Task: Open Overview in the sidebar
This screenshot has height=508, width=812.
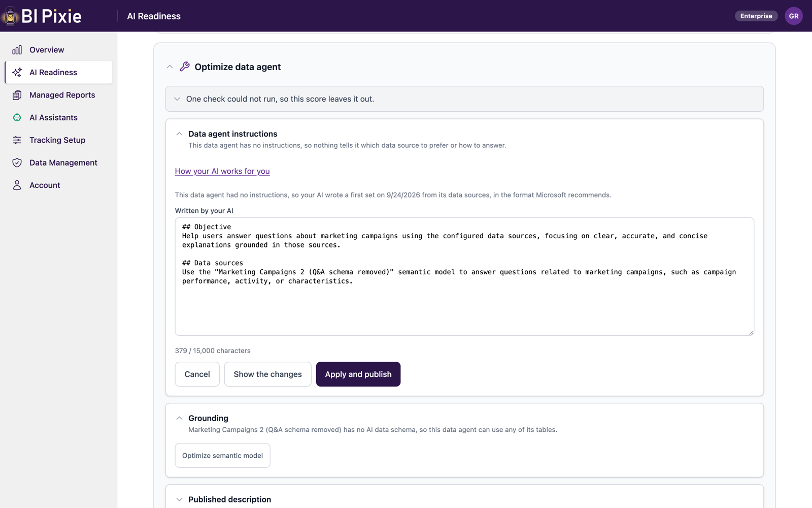Action: pyautogui.click(x=59, y=50)
